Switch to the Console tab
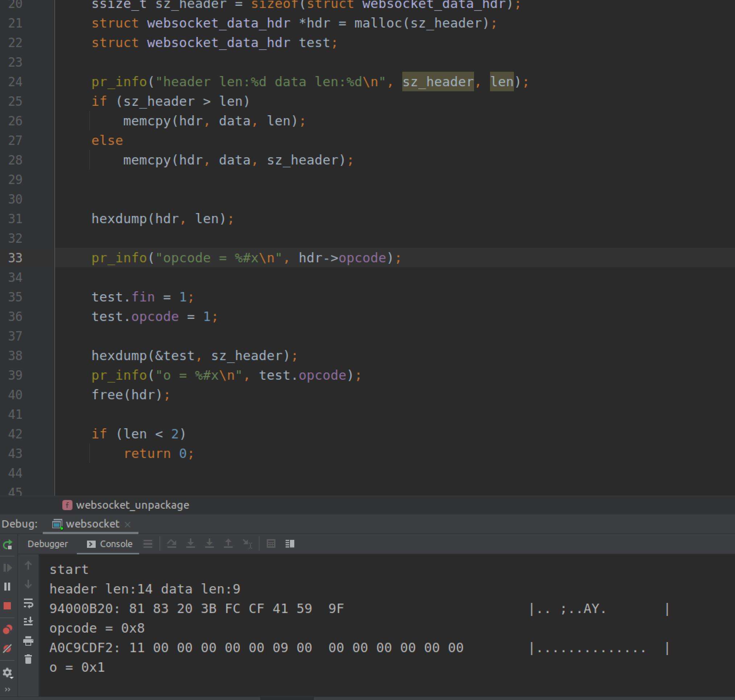 109,544
